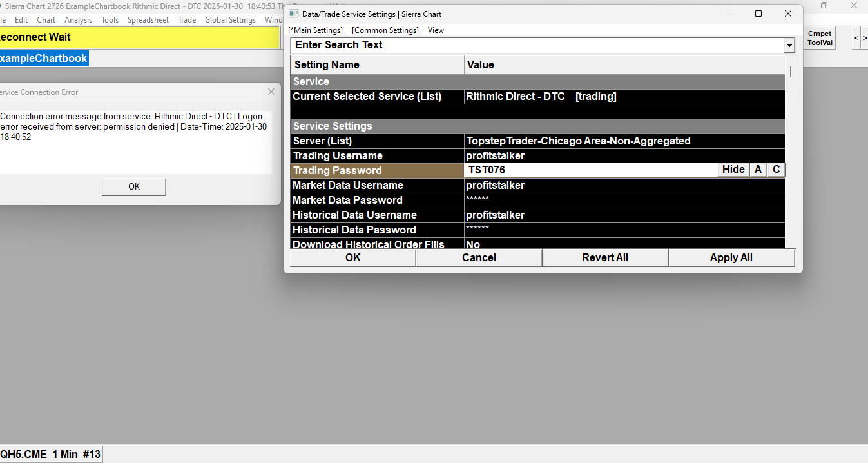Open the Main Settings menu
The height and width of the screenshot is (463, 868).
pos(316,30)
